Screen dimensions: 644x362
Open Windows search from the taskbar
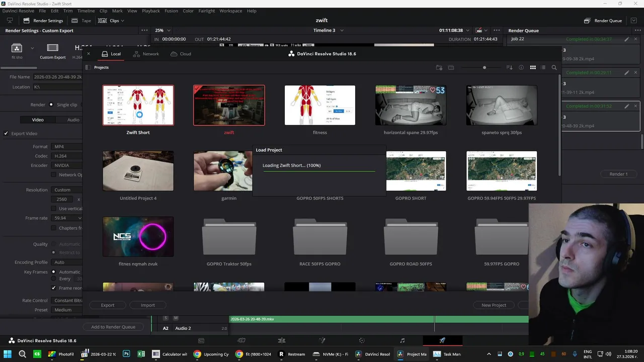(x=22, y=354)
